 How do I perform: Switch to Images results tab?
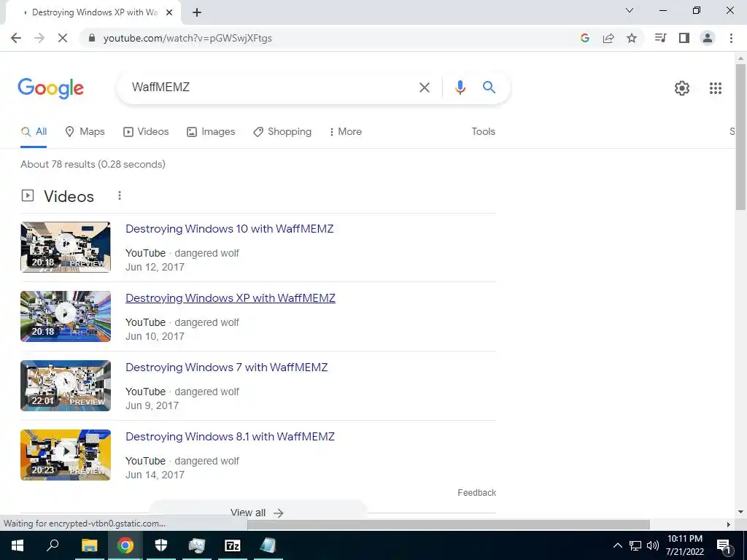(211, 132)
